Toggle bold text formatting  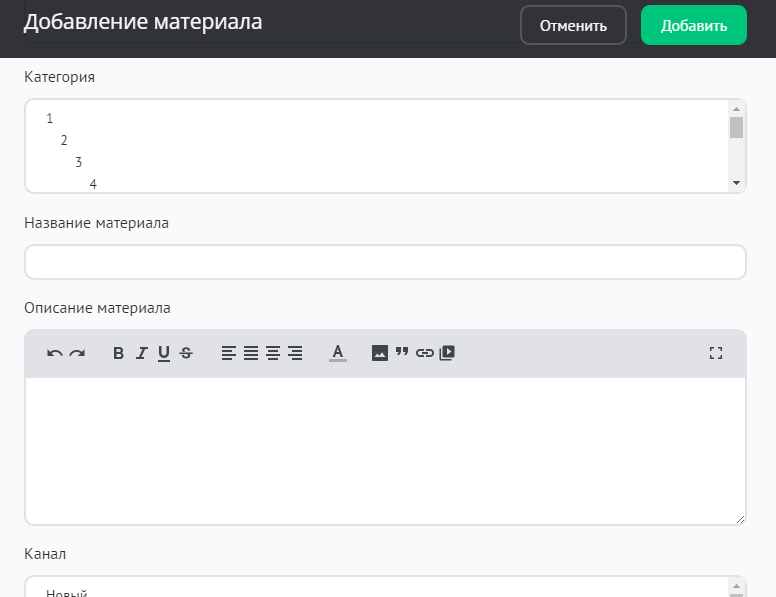point(118,353)
